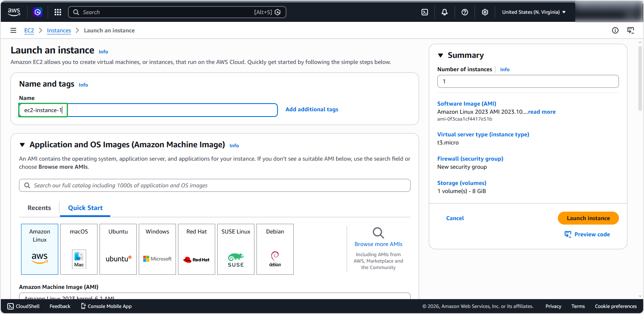This screenshot has width=644, height=314.
Task: Click the instance Name input field
Action: (148, 110)
